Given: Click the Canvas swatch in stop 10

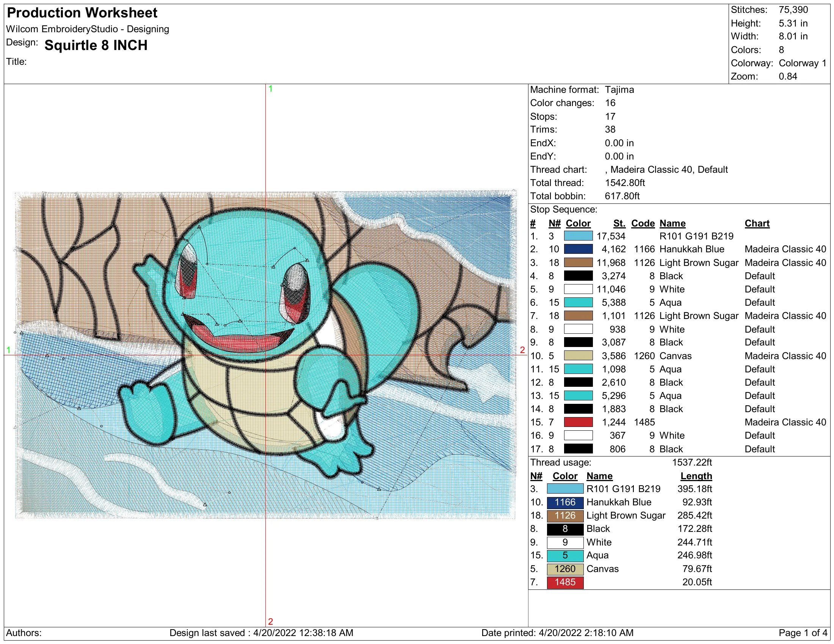Looking at the screenshot, I should click(578, 356).
